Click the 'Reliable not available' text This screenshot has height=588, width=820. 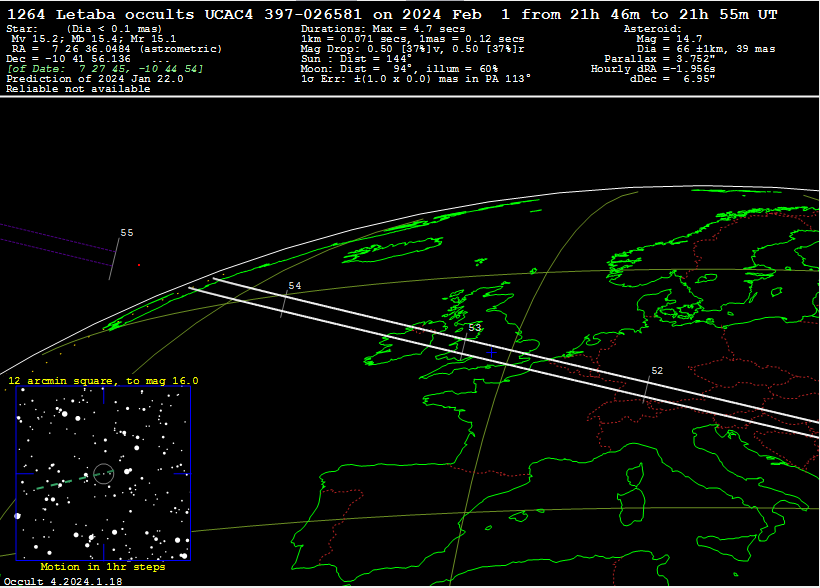[78, 89]
